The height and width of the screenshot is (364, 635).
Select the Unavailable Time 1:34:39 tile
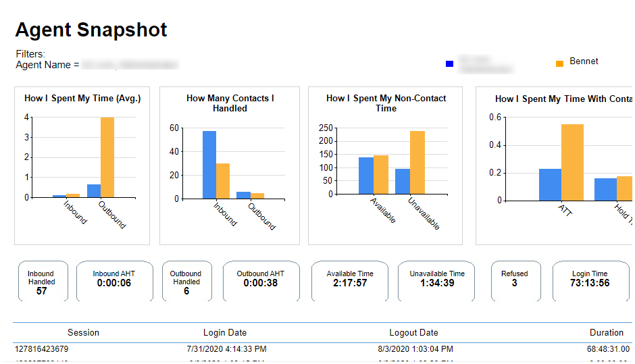(x=436, y=281)
